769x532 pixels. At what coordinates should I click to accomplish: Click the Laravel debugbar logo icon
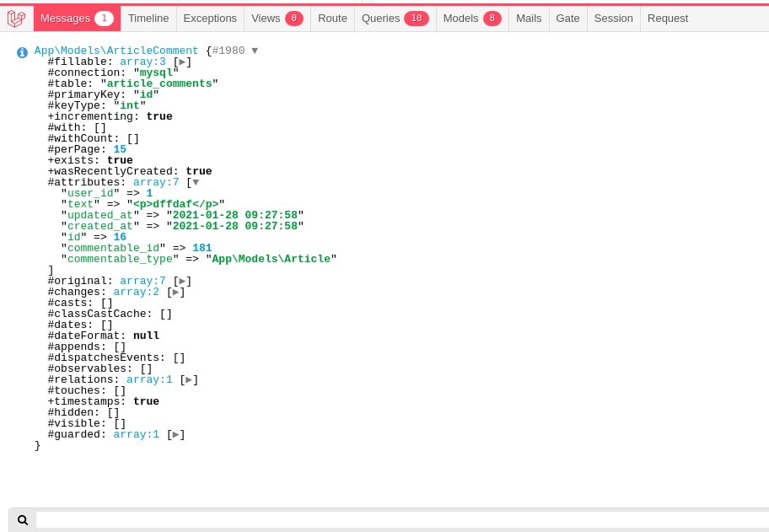click(16, 19)
